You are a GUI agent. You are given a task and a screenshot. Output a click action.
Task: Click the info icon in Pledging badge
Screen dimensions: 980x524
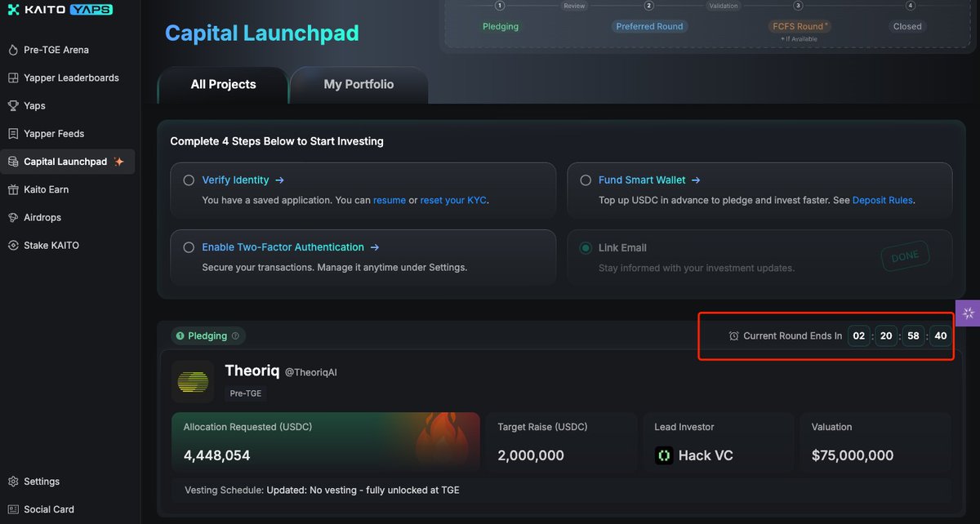click(235, 336)
